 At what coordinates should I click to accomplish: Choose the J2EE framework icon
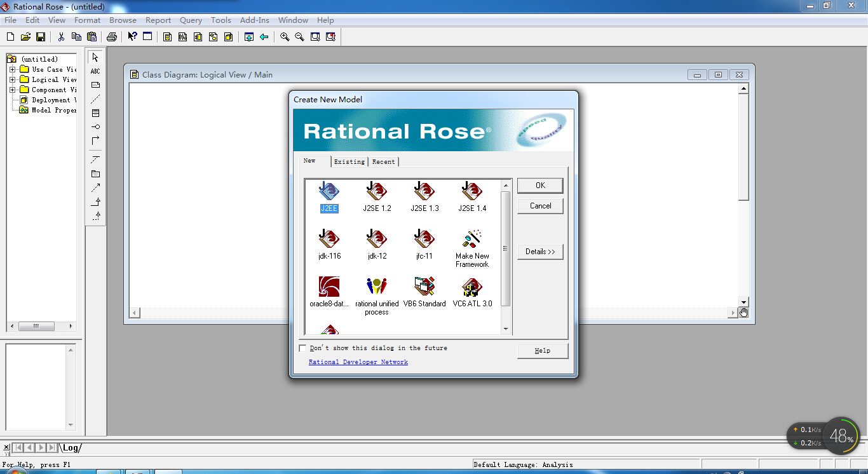click(x=329, y=197)
